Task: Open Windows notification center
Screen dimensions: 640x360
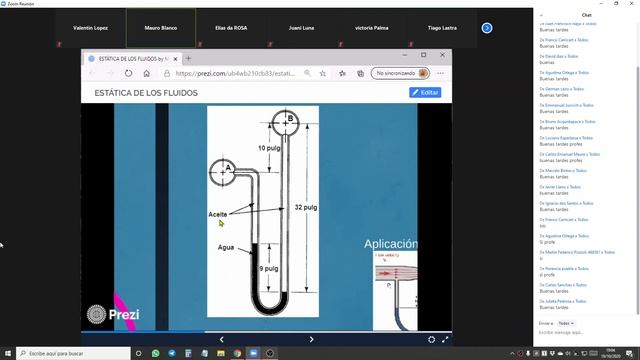Action: click(x=630, y=353)
